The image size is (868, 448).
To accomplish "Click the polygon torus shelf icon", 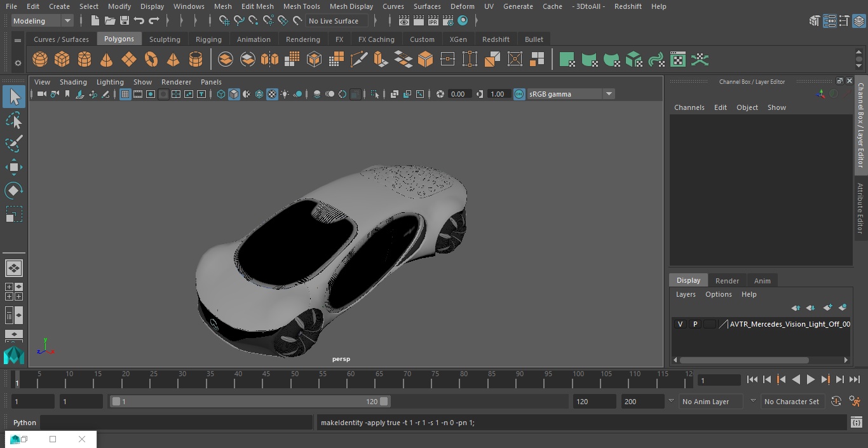I will (151, 60).
